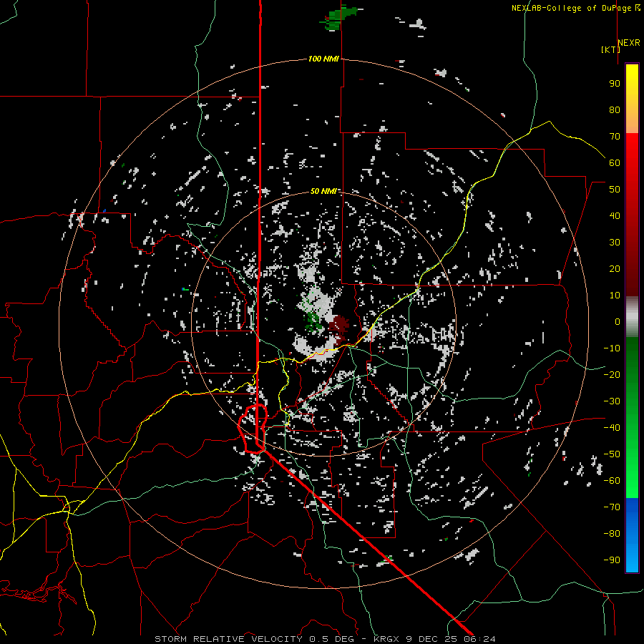Click the gray zero band of the color bar

click(x=632, y=317)
